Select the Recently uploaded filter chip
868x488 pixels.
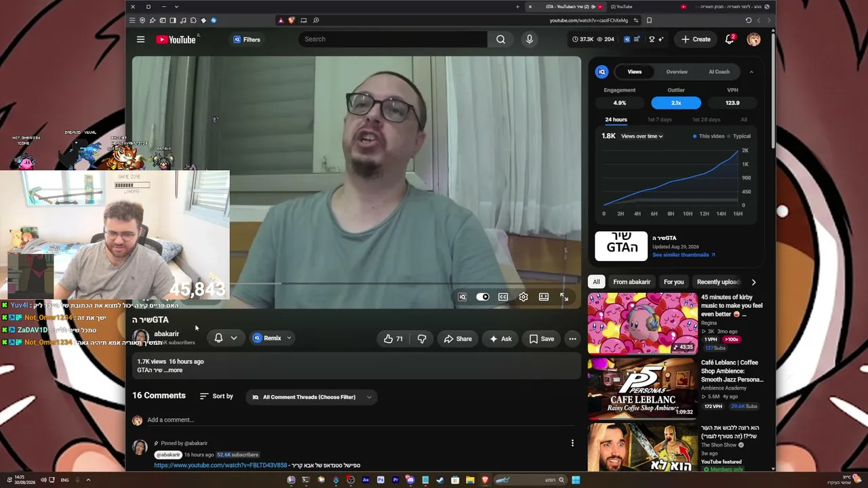pos(718,282)
